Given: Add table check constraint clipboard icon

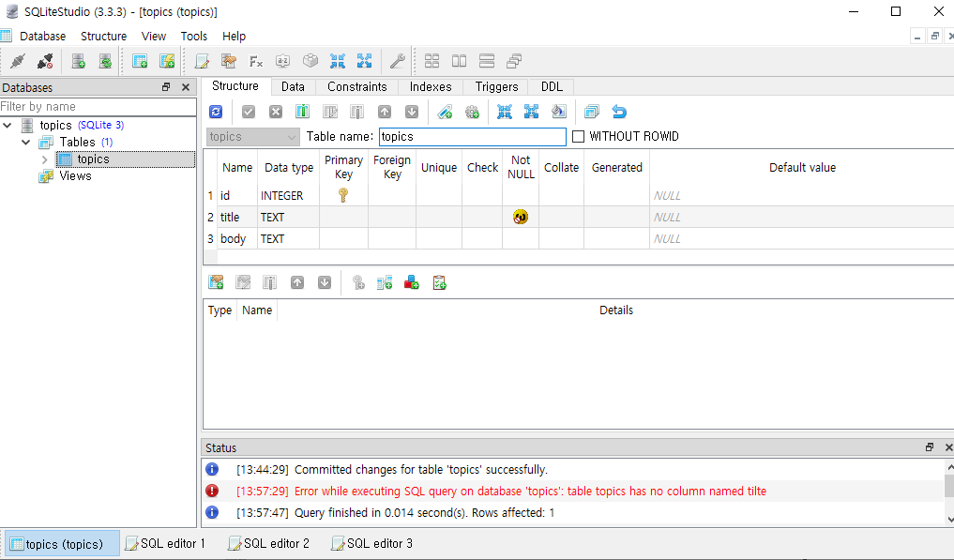Looking at the screenshot, I should [439, 282].
